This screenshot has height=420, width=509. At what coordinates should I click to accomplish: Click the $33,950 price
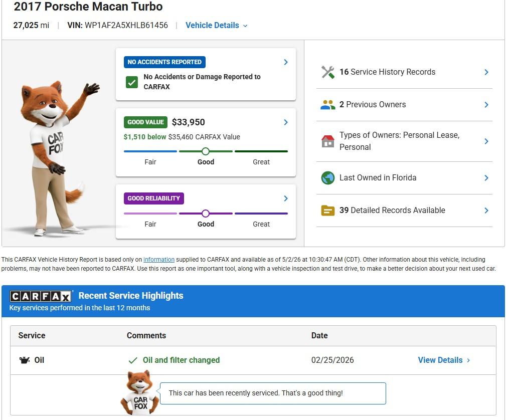[188, 122]
